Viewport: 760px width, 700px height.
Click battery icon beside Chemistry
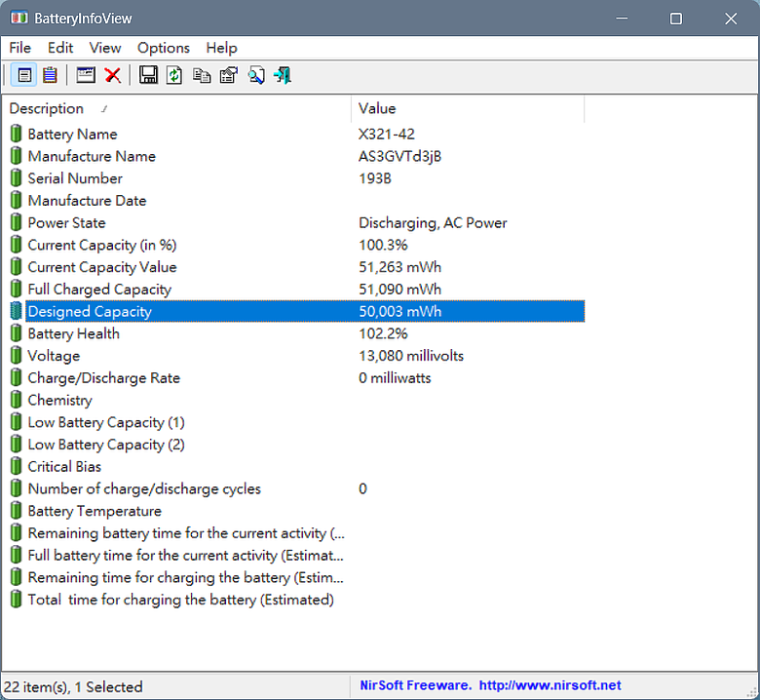pyautogui.click(x=16, y=400)
